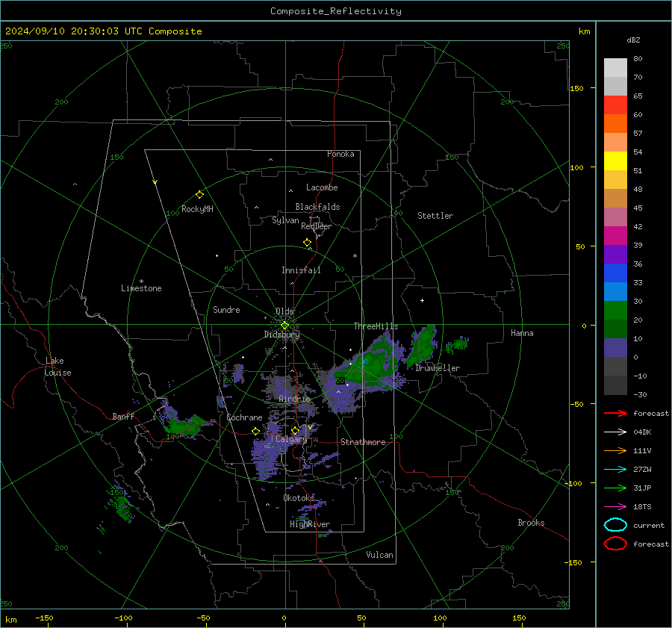Click the yellow diamond marker below RedDeer
This screenshot has height=628, width=672.
307,243
